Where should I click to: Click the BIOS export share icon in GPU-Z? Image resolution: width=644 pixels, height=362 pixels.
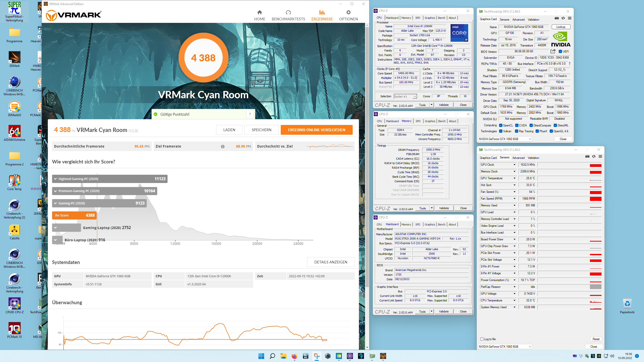pos(553,51)
